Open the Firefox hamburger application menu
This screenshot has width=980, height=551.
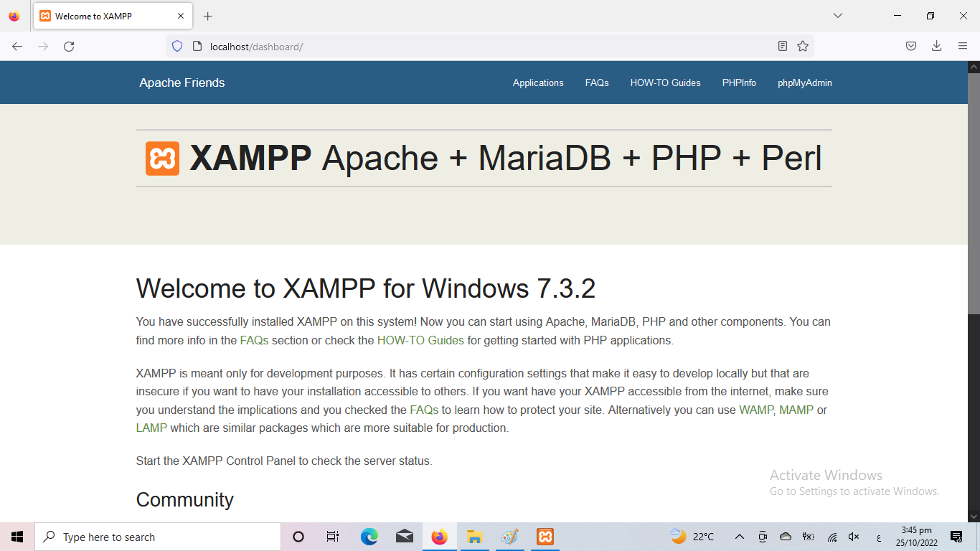click(963, 47)
